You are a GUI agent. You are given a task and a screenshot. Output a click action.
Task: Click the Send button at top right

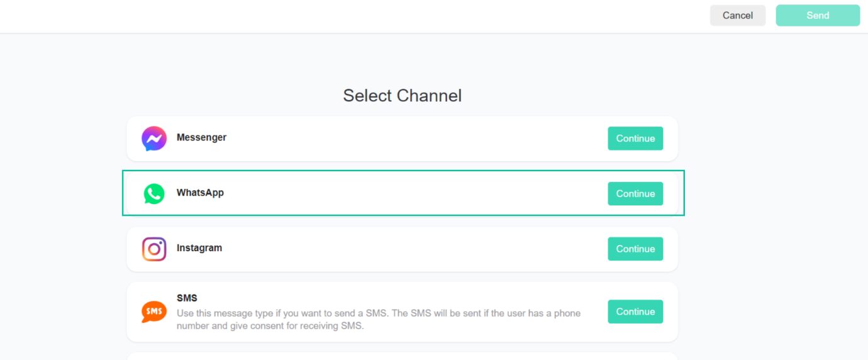tap(818, 16)
